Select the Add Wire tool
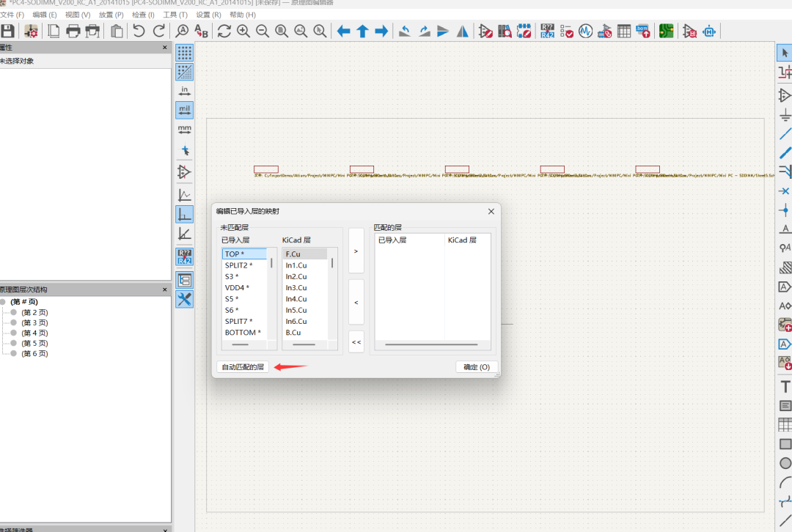 pyautogui.click(x=785, y=134)
